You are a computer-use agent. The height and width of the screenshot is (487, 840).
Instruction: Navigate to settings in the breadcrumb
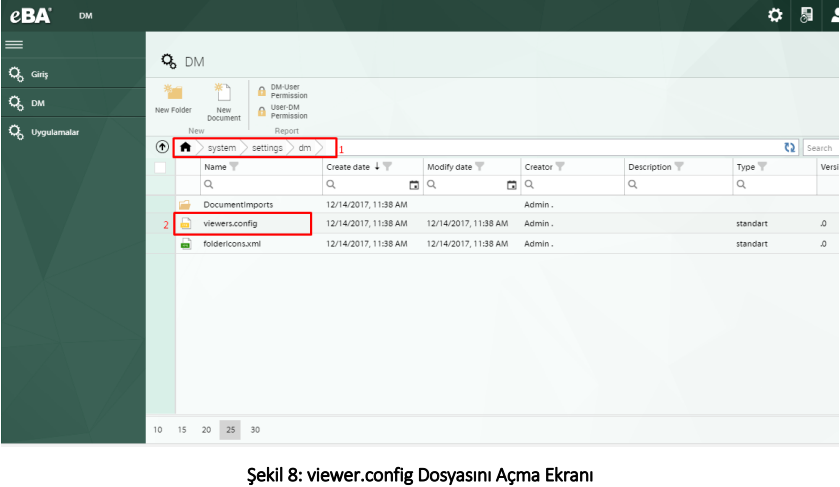coord(267,148)
